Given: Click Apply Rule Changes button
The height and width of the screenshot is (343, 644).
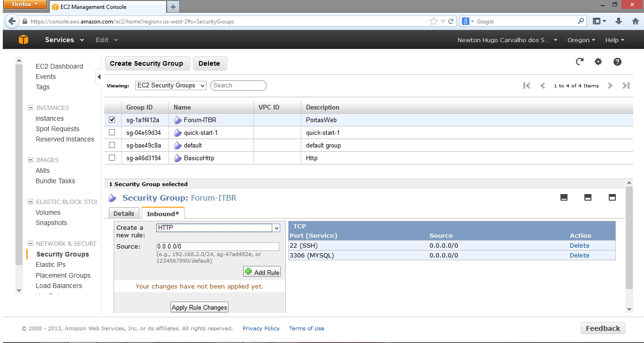Looking at the screenshot, I should tap(199, 307).
